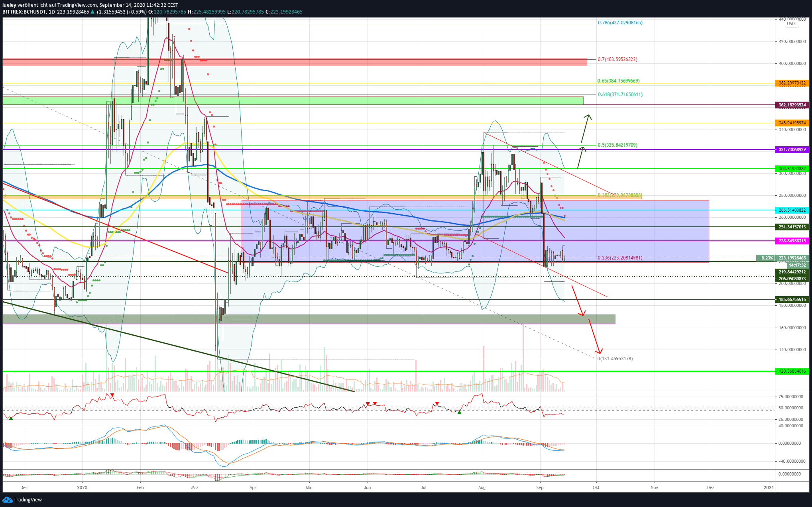812x507 pixels.
Task: Click the Apr label on time axis
Action: (253, 487)
